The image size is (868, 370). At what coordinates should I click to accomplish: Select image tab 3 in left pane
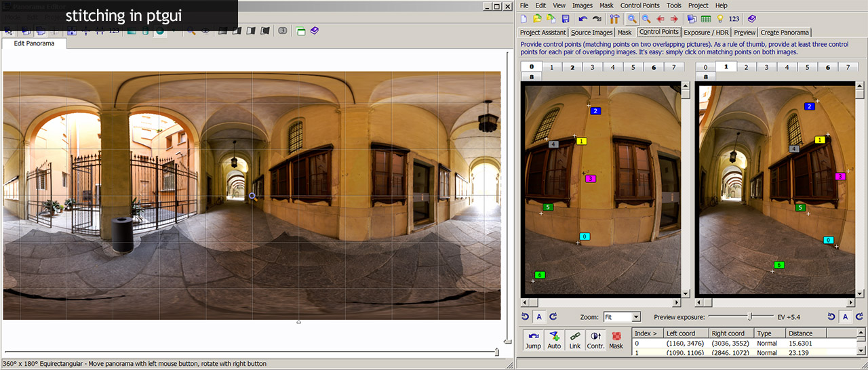point(592,67)
